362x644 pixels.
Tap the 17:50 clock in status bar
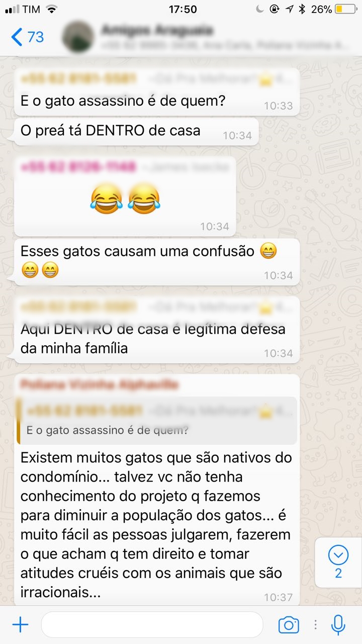pos(183,9)
